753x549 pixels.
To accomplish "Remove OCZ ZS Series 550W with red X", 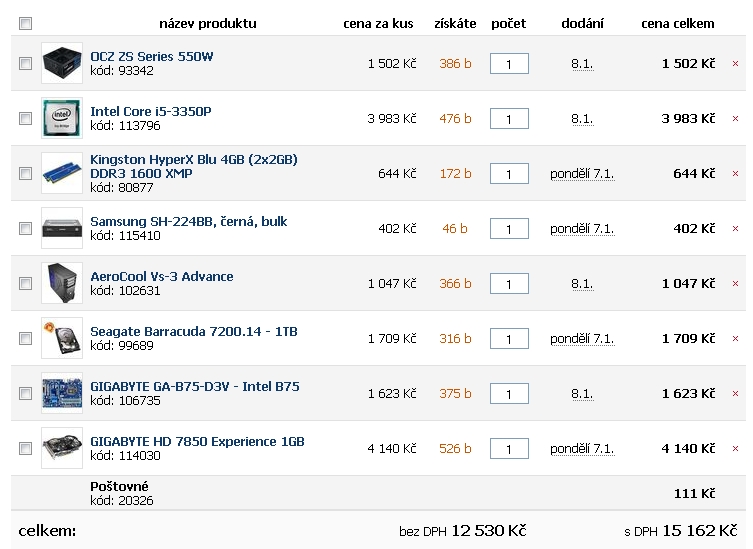I will (x=735, y=64).
